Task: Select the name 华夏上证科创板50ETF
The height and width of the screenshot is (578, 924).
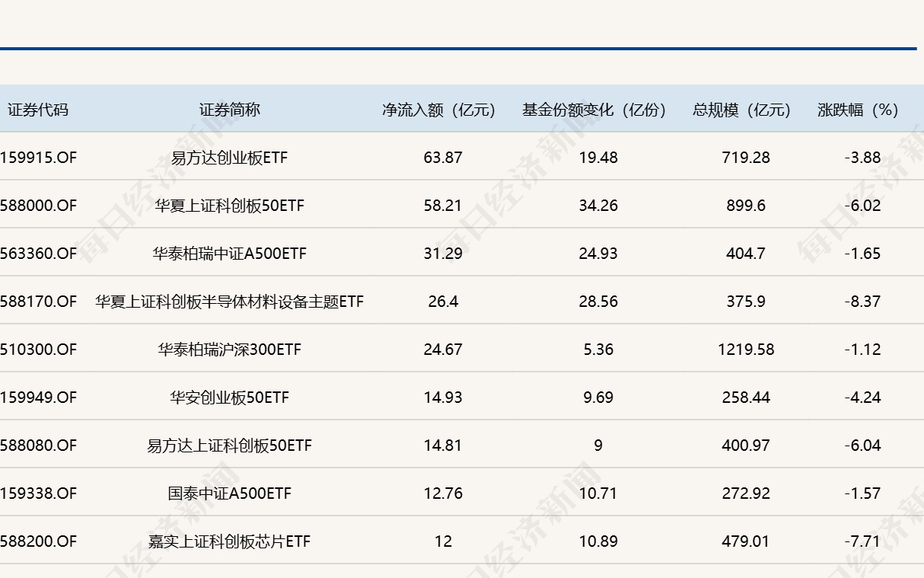Action: [x=230, y=206]
